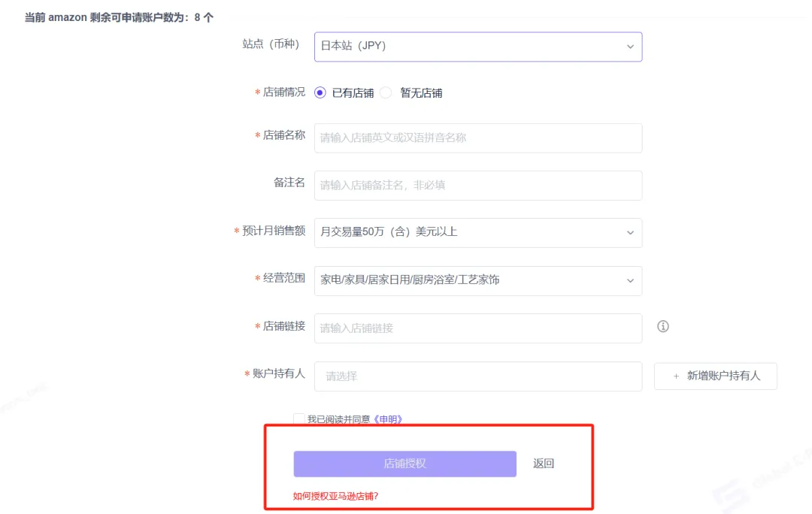Open the 账户持有人 select box
This screenshot has height=514, width=812.
[478, 376]
